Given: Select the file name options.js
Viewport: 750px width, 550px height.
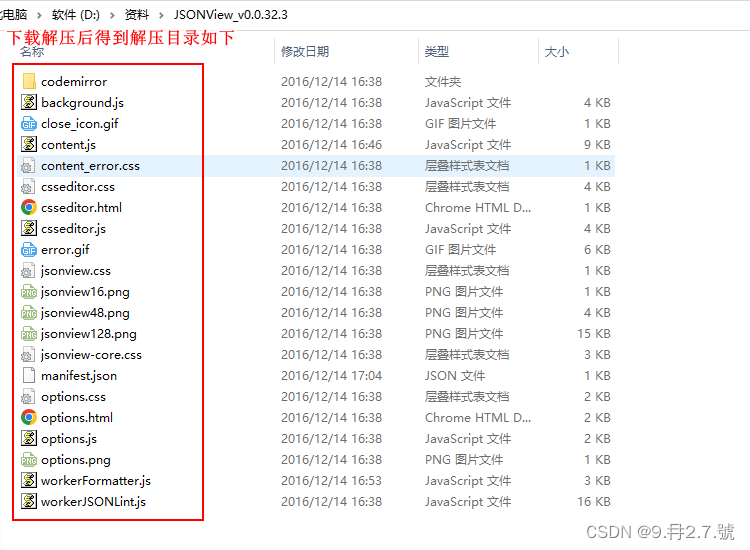Looking at the screenshot, I should [x=69, y=439].
